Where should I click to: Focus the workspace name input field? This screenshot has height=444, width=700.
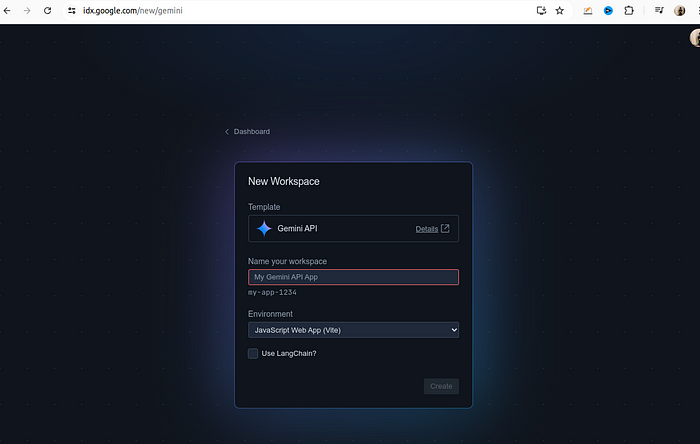[x=353, y=277]
